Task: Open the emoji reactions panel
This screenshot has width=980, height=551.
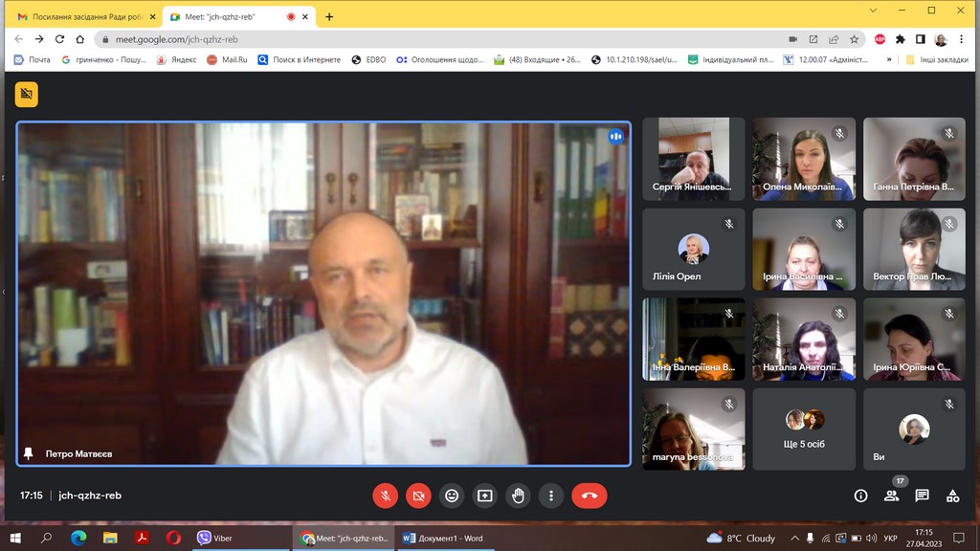Action: [452, 496]
